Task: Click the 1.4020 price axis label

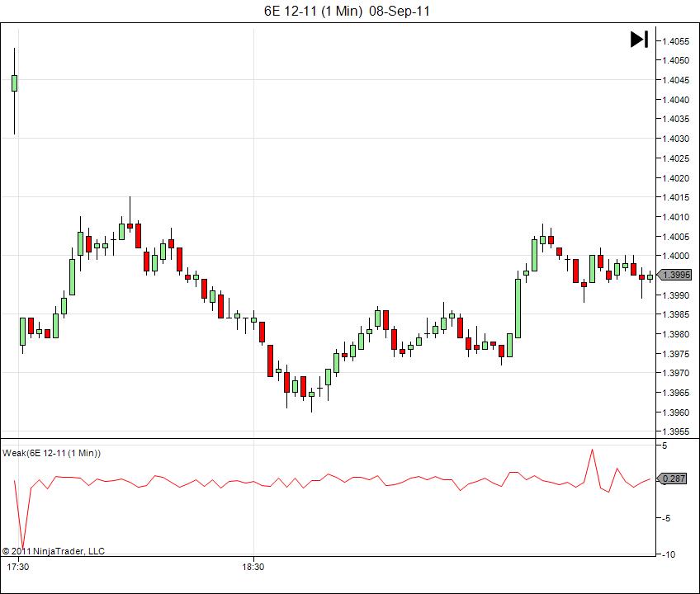Action: click(675, 178)
